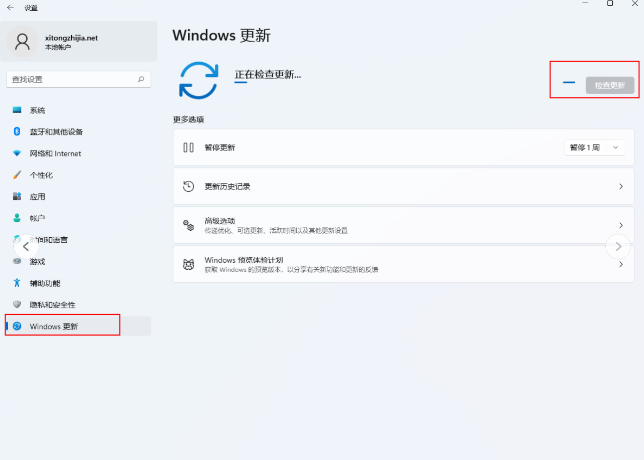Click the back arrow in the title bar
The image size is (644, 460).
point(10,5)
